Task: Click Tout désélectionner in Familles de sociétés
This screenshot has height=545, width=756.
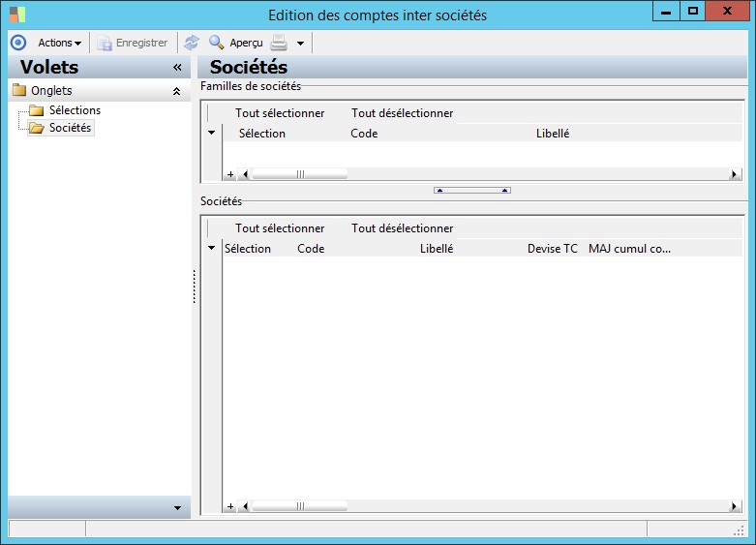Action: [x=402, y=113]
